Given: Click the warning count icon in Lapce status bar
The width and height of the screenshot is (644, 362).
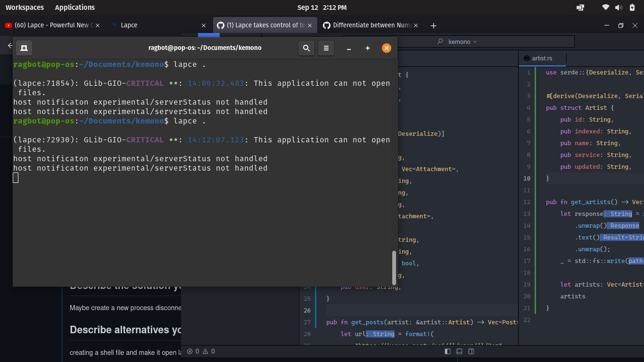Looking at the screenshot, I should [204, 351].
